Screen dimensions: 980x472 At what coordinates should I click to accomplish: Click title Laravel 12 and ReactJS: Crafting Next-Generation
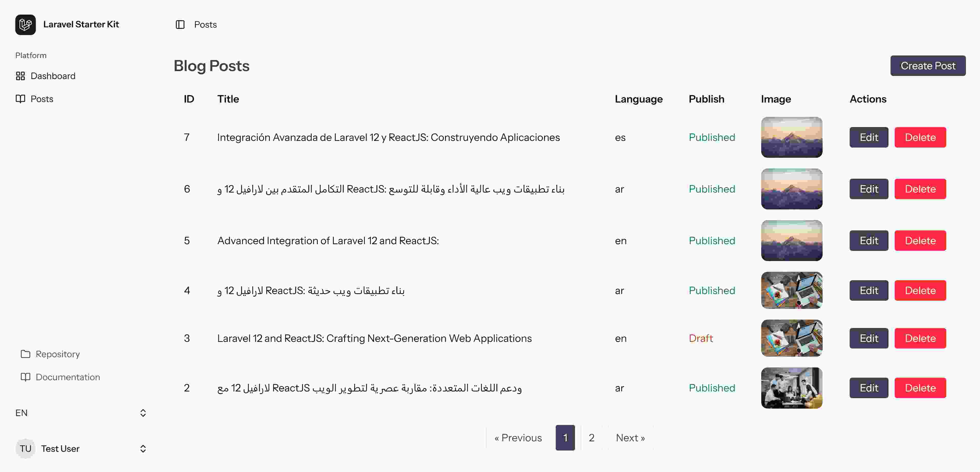374,338
